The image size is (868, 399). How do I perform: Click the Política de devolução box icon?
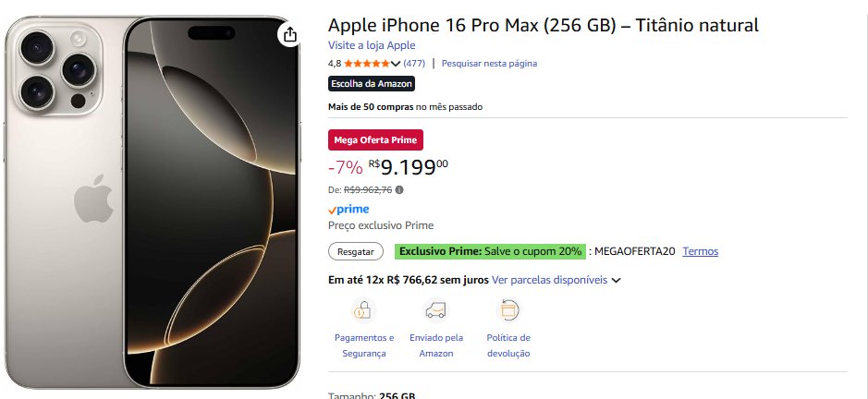click(507, 310)
